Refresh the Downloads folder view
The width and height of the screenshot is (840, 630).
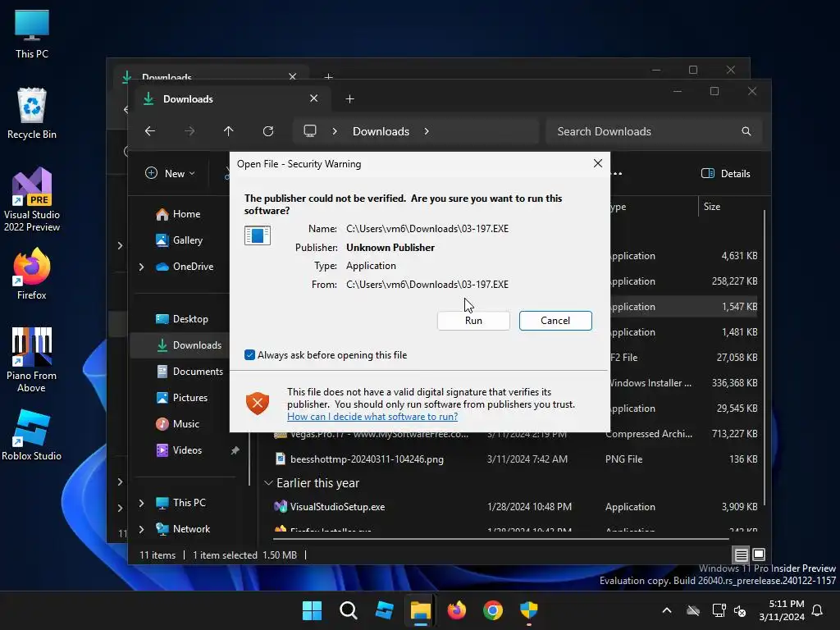click(x=268, y=131)
